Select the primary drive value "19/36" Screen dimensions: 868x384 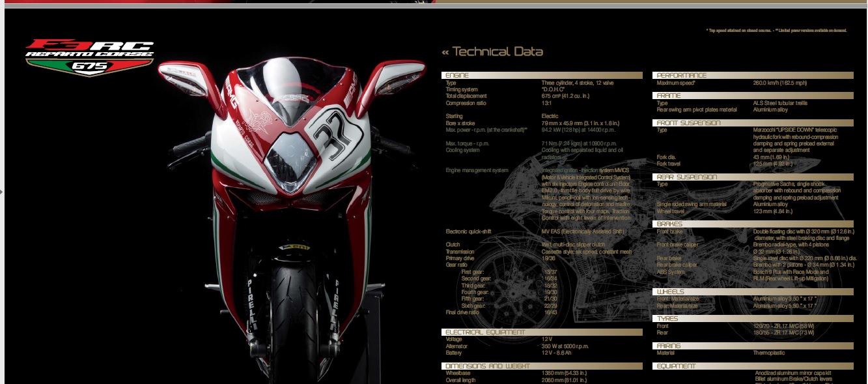point(549,258)
